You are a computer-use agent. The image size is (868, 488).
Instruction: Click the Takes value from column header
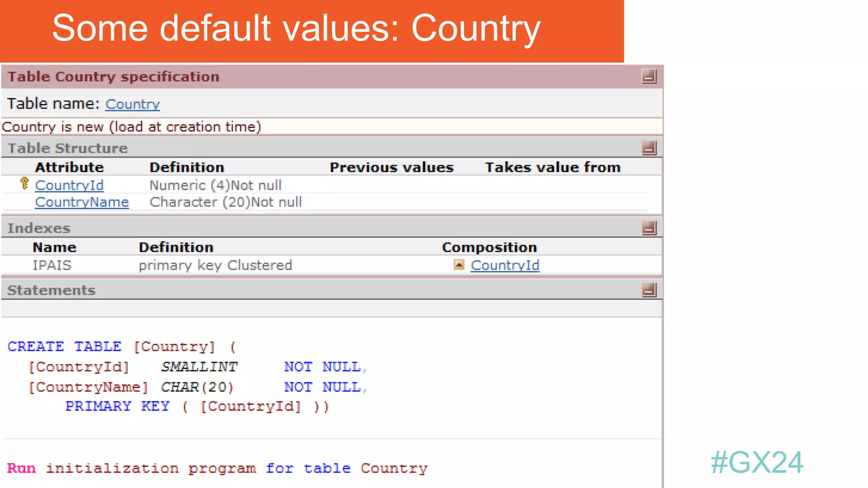point(553,167)
